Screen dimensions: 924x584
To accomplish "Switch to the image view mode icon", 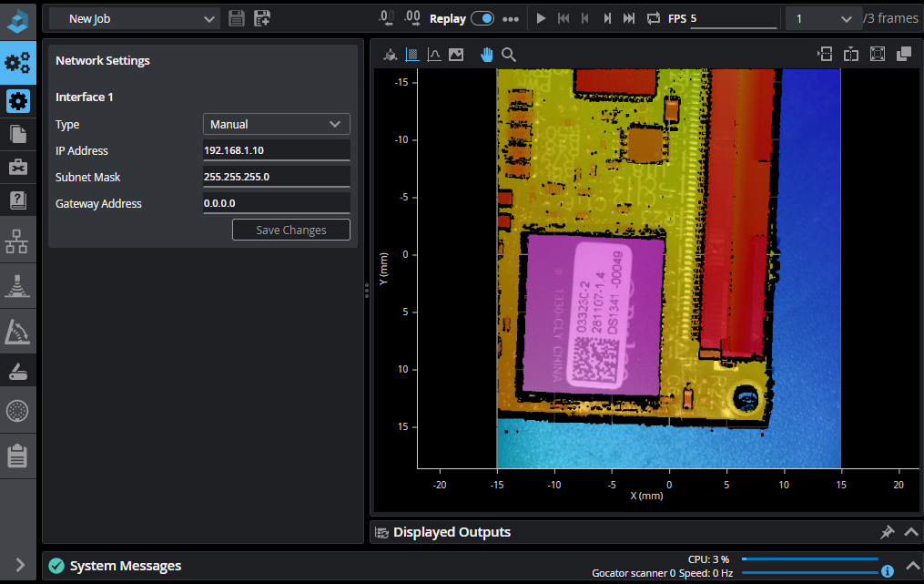I will pyautogui.click(x=456, y=55).
